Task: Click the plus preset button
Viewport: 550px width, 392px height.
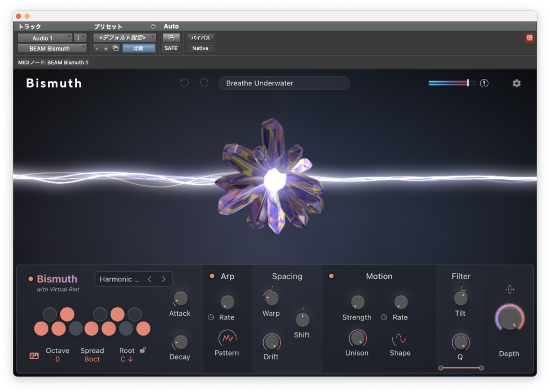Action: [106, 48]
